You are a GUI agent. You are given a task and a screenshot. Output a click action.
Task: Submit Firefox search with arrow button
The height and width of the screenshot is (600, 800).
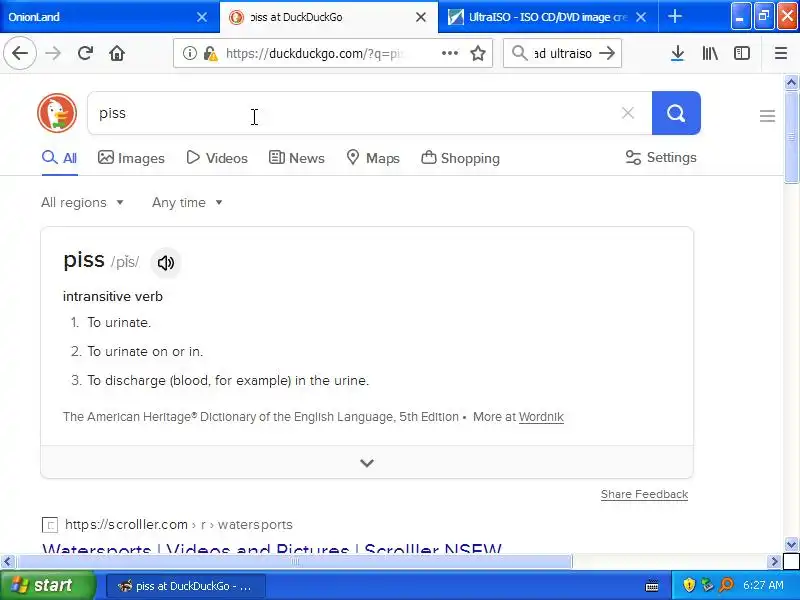607,53
